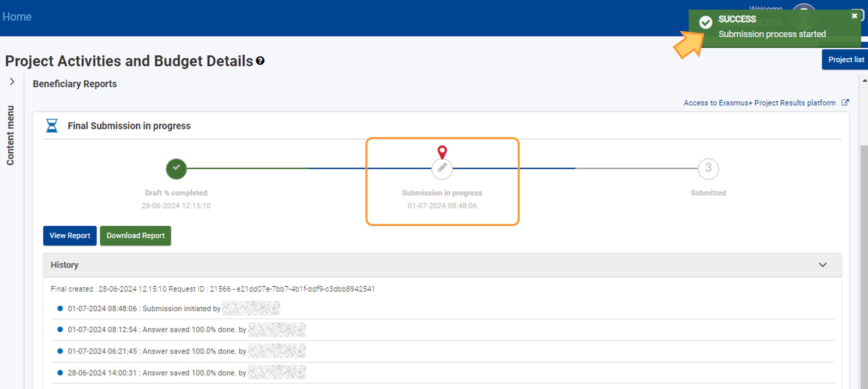Open Access to Erasmus+ Project Results platform
868x389 pixels.
click(x=760, y=103)
